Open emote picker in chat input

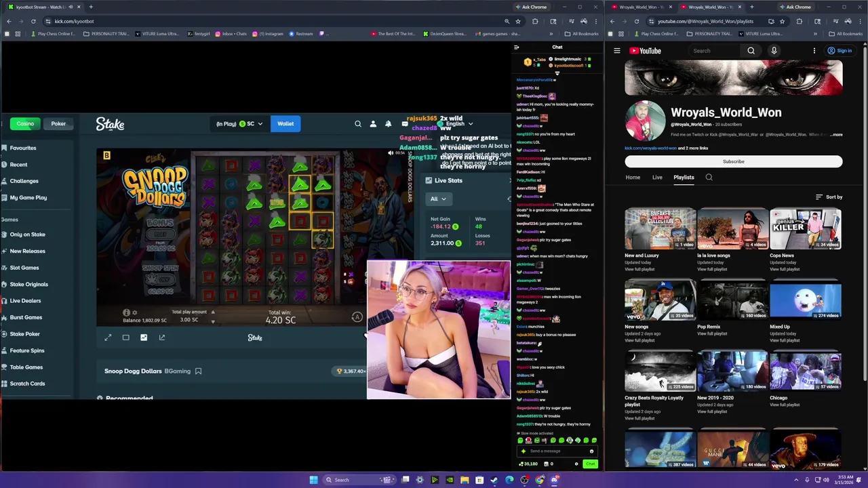591,451
